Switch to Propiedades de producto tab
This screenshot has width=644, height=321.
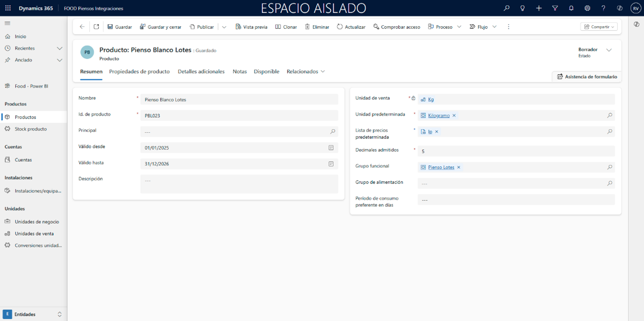pos(139,72)
